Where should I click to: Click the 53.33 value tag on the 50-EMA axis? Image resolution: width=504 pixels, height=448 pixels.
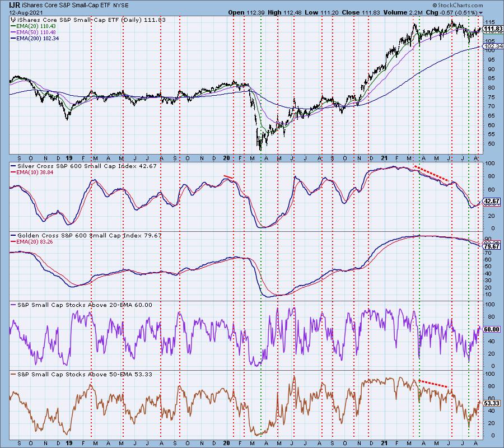tap(492, 403)
